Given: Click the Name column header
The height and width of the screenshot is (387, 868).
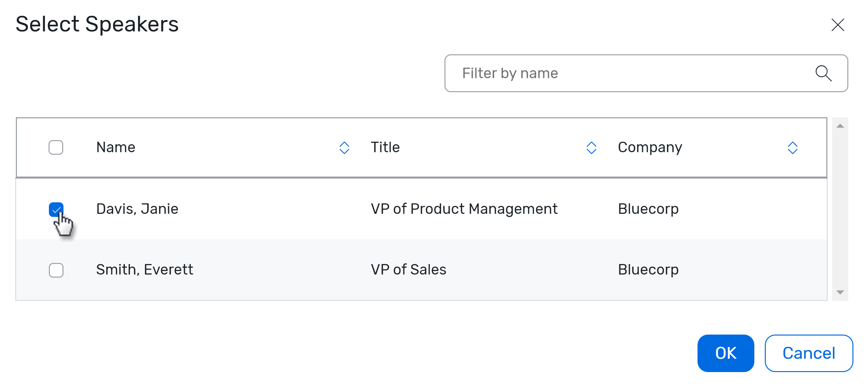Looking at the screenshot, I should point(116,147).
